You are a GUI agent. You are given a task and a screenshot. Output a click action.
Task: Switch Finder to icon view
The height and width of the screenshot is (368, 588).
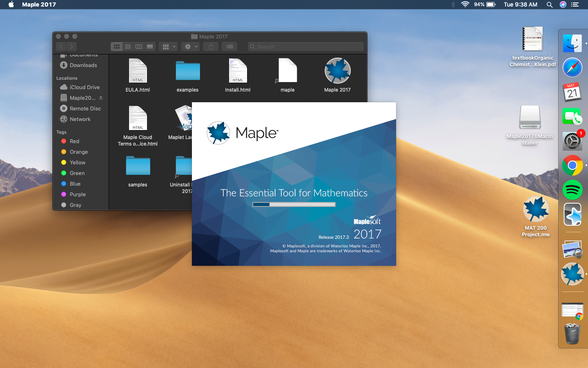pyautogui.click(x=117, y=47)
